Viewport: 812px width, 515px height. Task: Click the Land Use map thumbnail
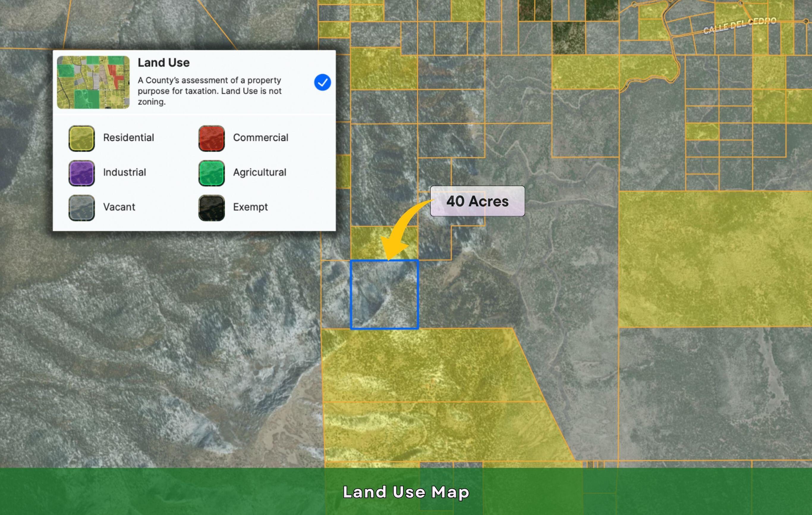93,82
